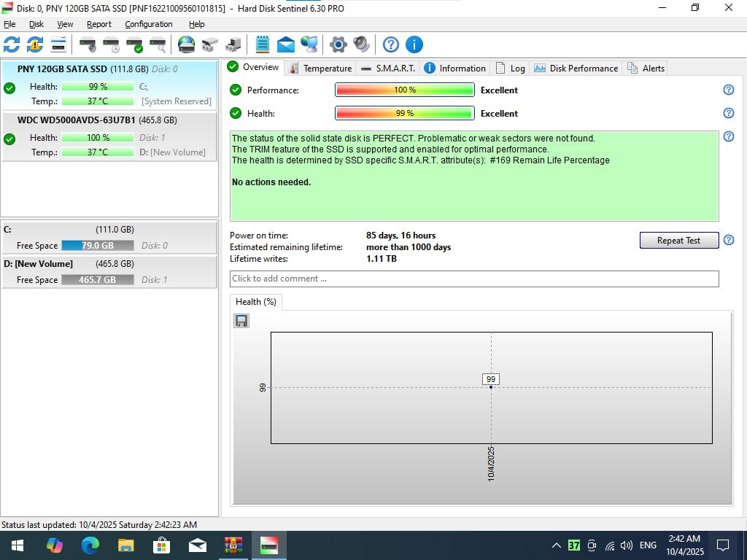This screenshot has width=747, height=560.
Task: Show hidden system tray icons
Action: pos(556,545)
